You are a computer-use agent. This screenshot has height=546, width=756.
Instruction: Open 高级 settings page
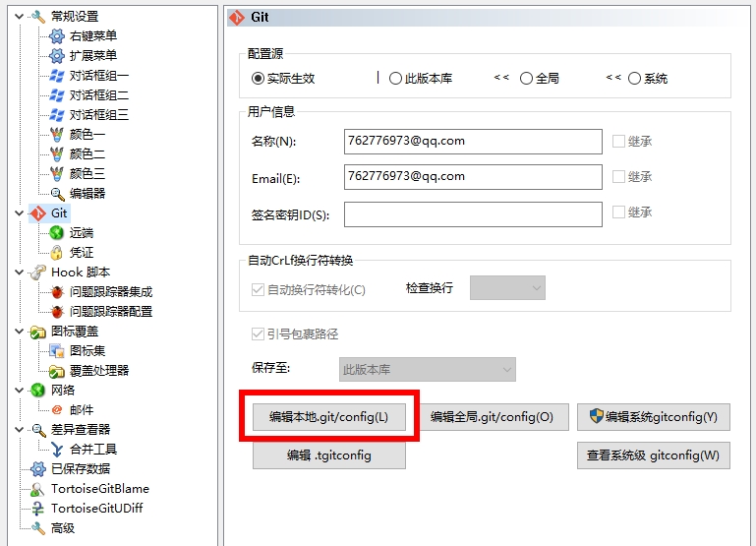[63, 528]
